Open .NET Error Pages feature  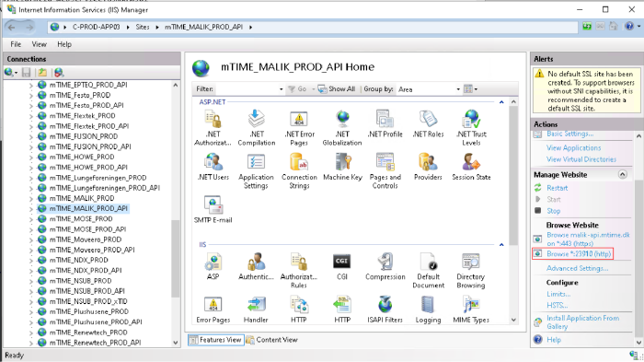(x=299, y=127)
